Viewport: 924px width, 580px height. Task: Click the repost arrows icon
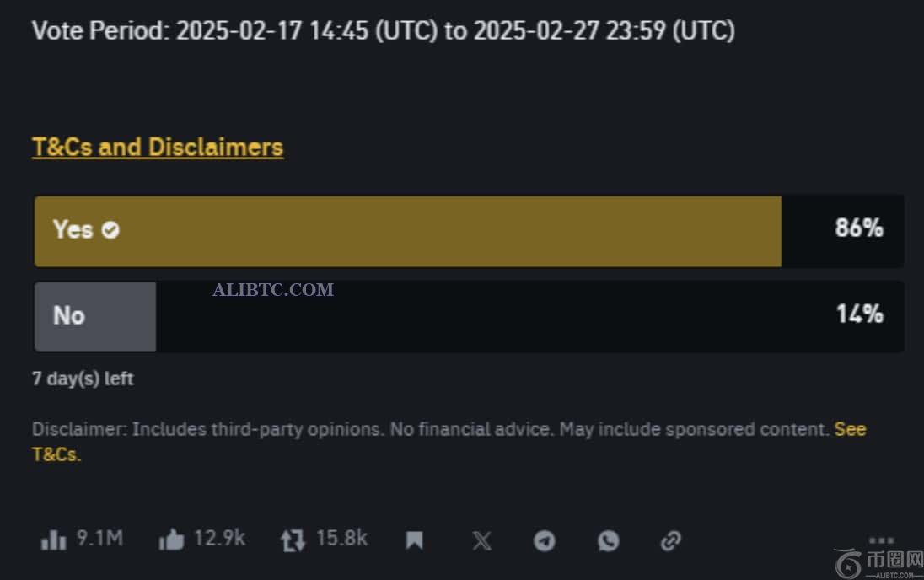click(x=293, y=540)
